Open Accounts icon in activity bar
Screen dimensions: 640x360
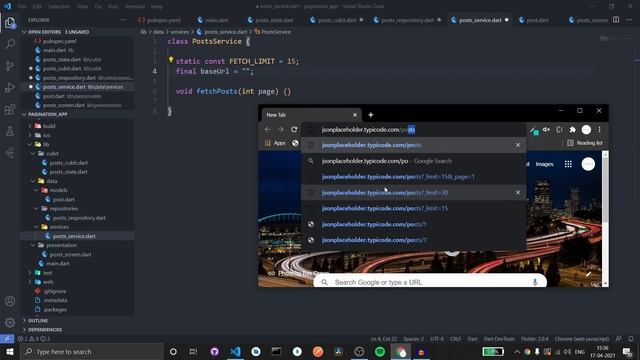[10, 301]
